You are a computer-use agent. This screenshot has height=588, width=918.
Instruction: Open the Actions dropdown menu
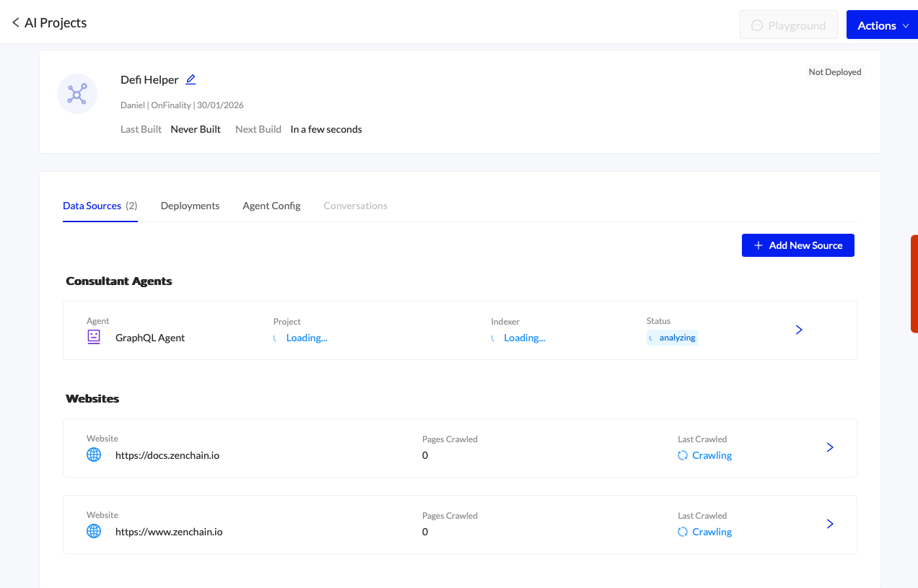pos(882,25)
